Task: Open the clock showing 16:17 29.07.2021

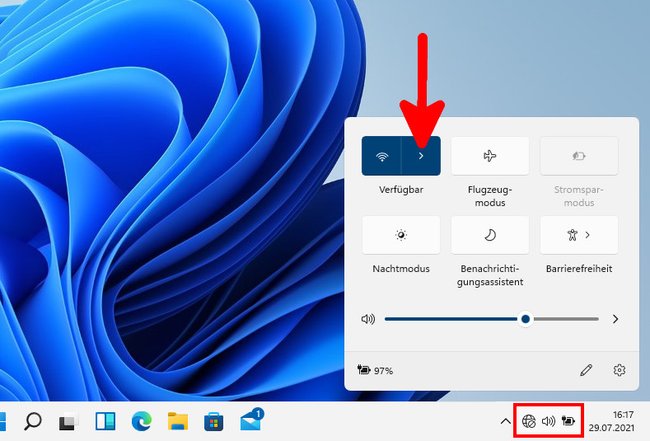Action: (612, 421)
